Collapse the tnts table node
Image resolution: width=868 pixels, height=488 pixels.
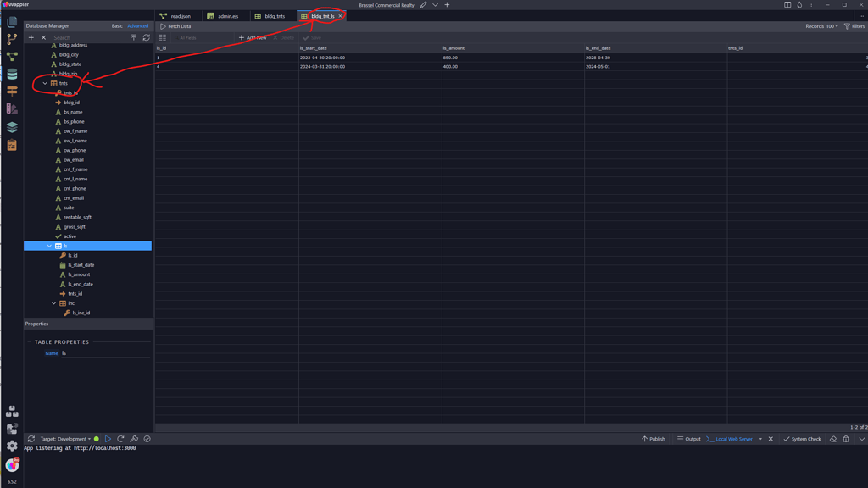pos(45,83)
